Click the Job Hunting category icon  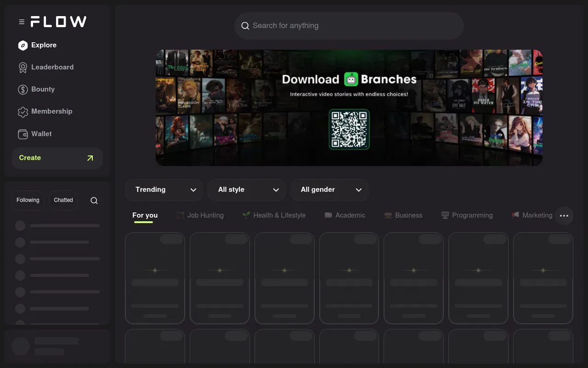(x=180, y=215)
